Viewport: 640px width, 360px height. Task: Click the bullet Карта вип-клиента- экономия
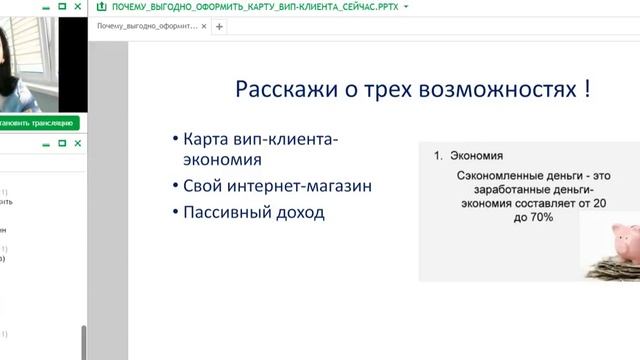(x=260, y=149)
